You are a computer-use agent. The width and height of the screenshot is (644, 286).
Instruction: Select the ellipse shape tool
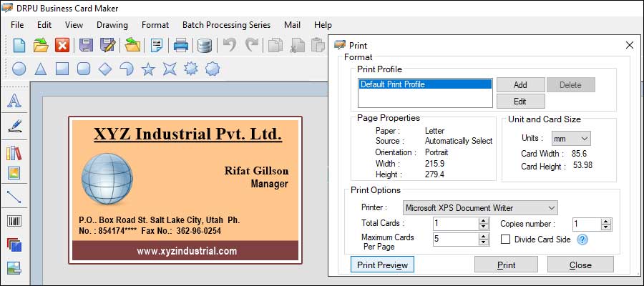pos(20,69)
